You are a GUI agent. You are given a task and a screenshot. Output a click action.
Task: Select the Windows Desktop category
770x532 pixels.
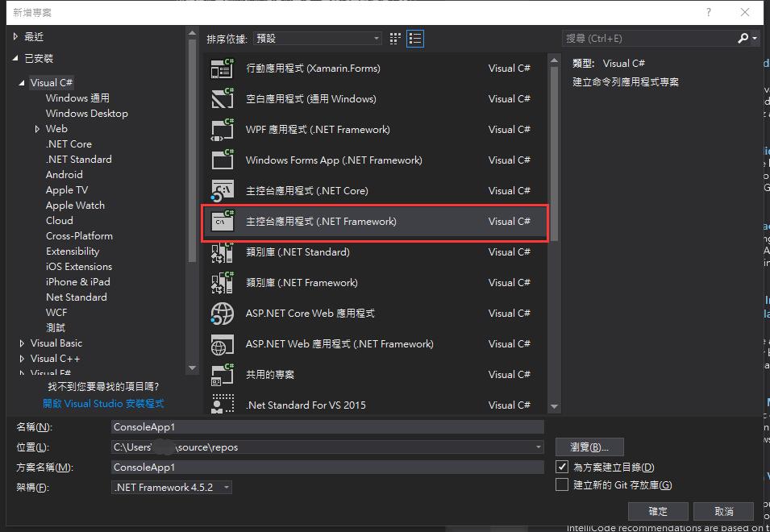[x=87, y=114]
